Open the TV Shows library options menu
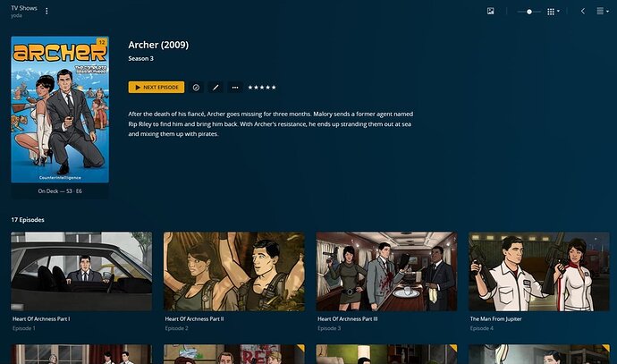This screenshot has width=617, height=364. [x=46, y=11]
